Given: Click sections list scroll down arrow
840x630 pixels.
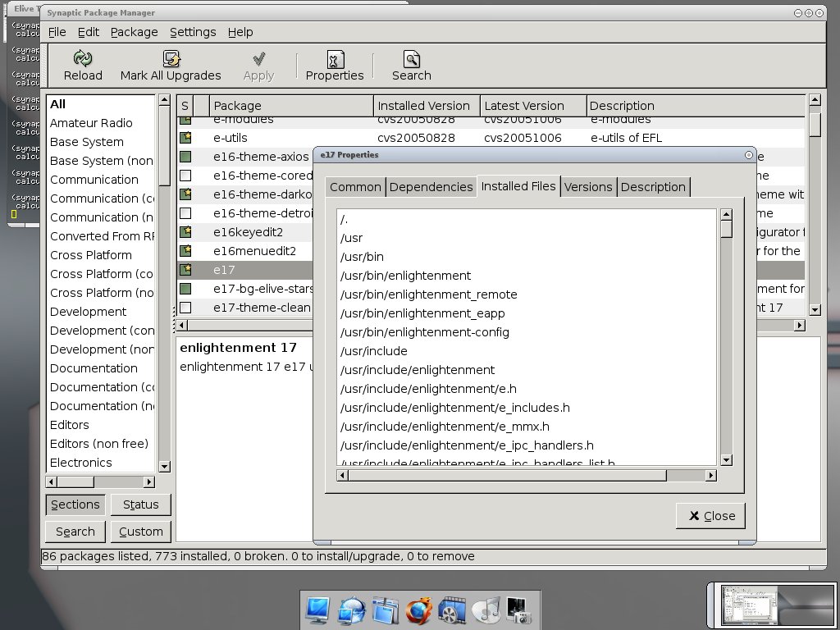Looking at the screenshot, I should [x=164, y=467].
